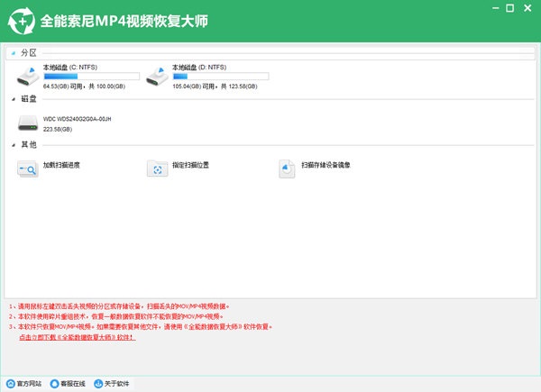Click red instruction line 1 text
Image resolution: width=541 pixels, height=392 pixels.
coord(119,306)
